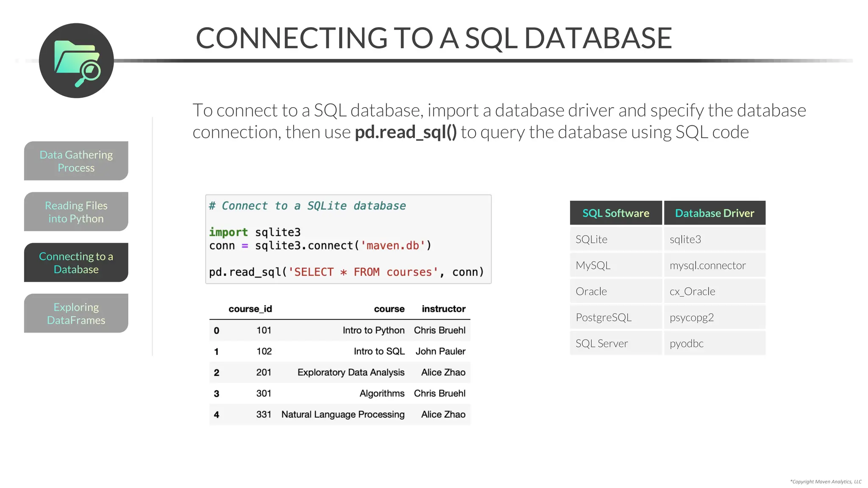The height and width of the screenshot is (488, 868).
Task: Click the psycopg2 driver cell
Action: (x=715, y=317)
